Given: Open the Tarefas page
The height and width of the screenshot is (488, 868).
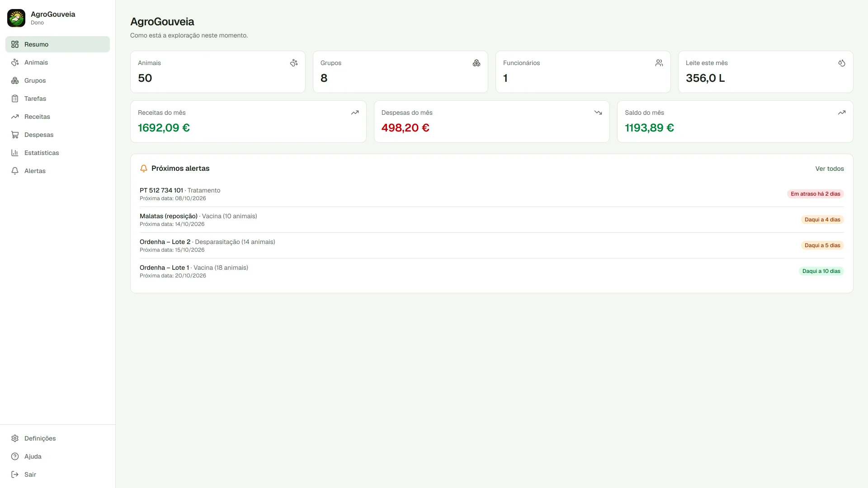Looking at the screenshot, I should click(57, 99).
